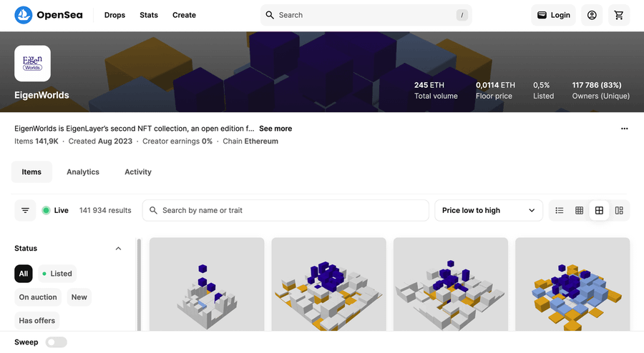The height and width of the screenshot is (353, 644).
Task: Switch to list view layout
Action: [x=560, y=211]
